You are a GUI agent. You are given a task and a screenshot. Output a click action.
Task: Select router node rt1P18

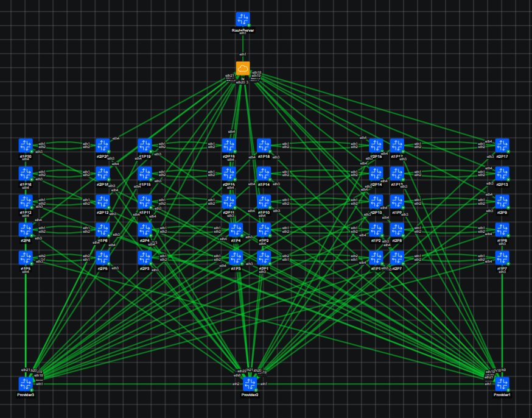264,146
